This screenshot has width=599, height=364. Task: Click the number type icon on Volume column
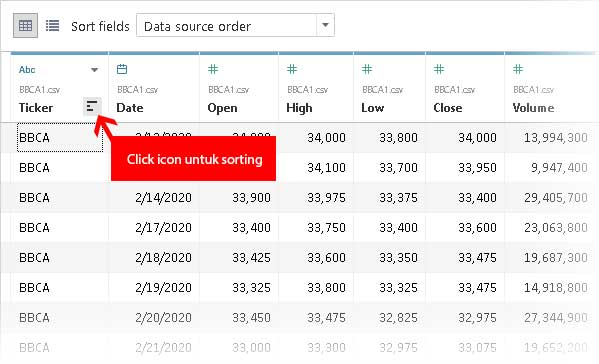tap(518, 70)
